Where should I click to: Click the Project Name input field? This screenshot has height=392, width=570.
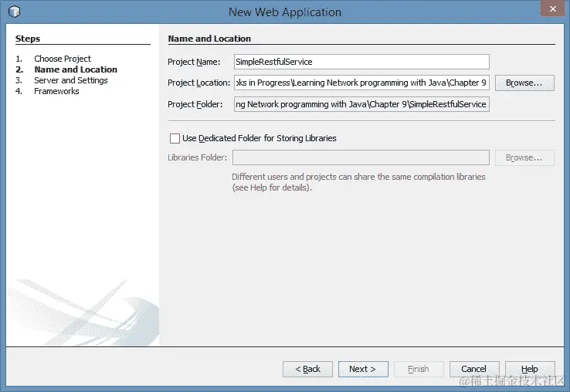tap(361, 62)
